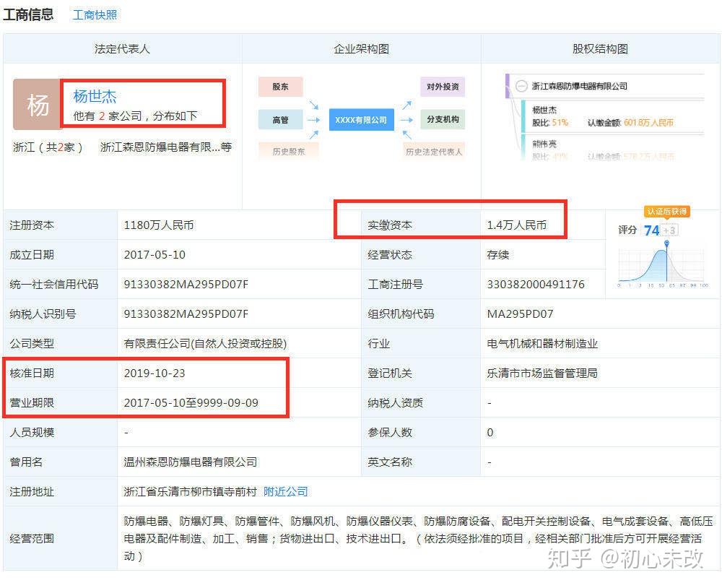The width and height of the screenshot is (722, 588).
Task: Select the 分支机构 box
Action: 443,119
